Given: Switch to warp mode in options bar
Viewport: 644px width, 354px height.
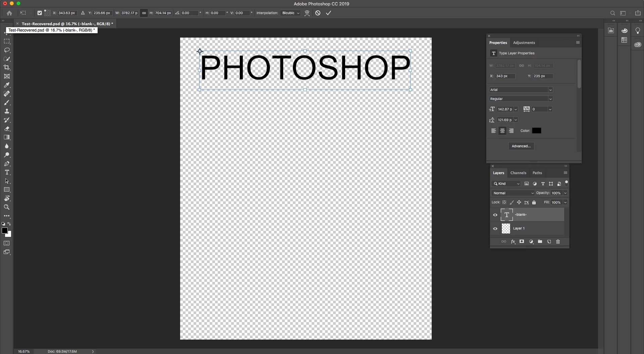Looking at the screenshot, I should (x=307, y=13).
